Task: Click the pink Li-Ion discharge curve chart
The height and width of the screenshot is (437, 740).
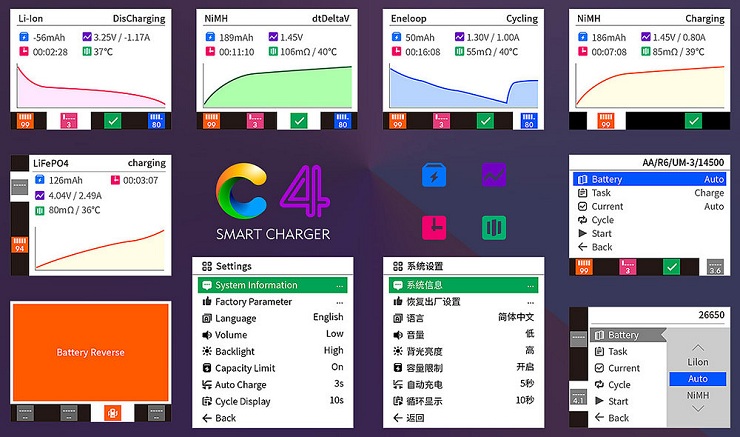Action: click(x=91, y=86)
